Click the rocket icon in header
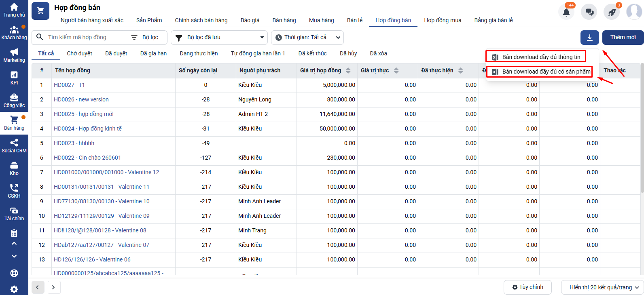The height and width of the screenshot is (295, 644). [612, 12]
